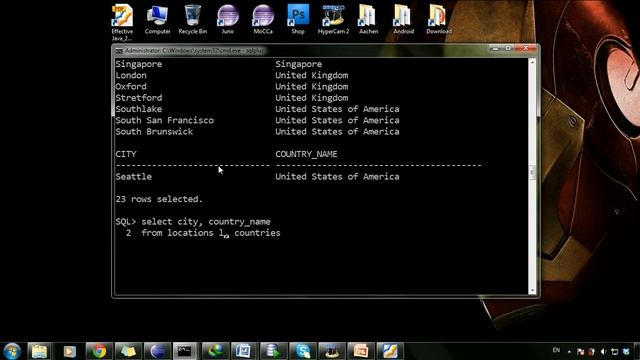Image resolution: width=640 pixels, height=360 pixels.
Task: Click the 'South Brunswick' row text
Action: (x=154, y=132)
